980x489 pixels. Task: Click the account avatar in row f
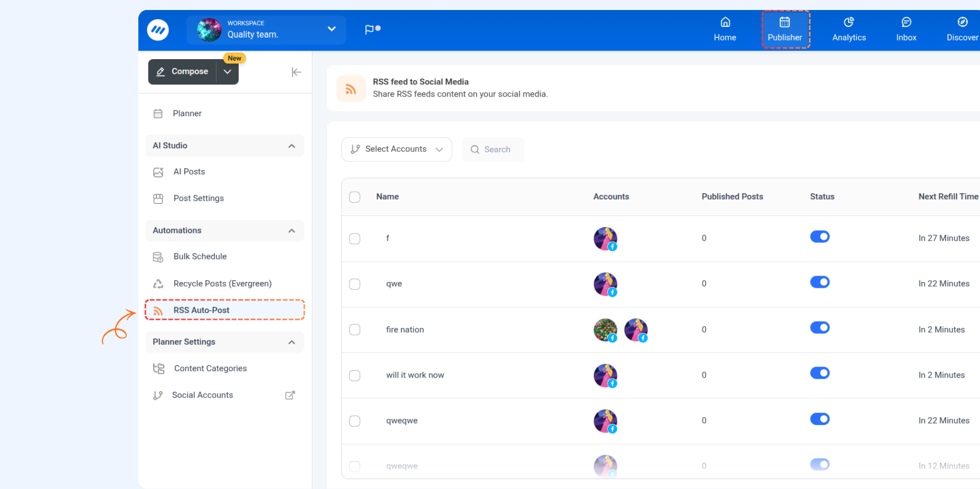[x=606, y=239]
